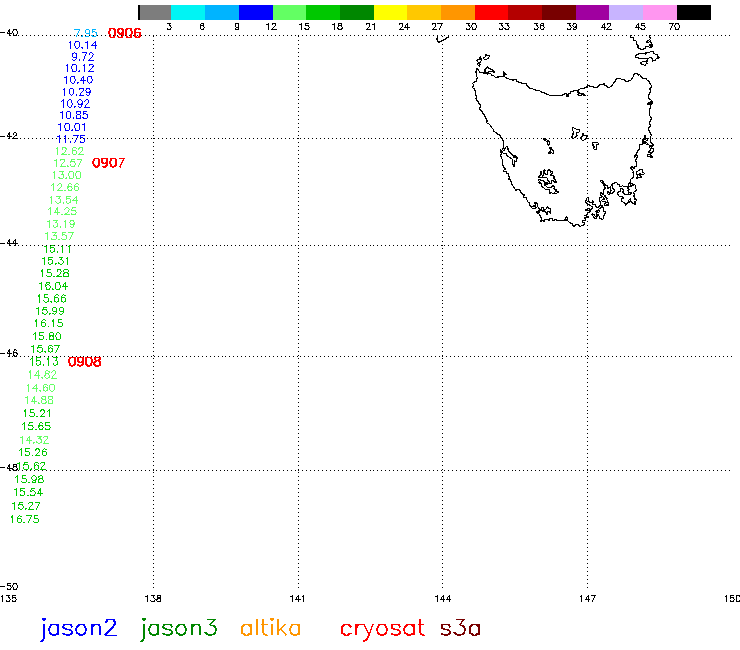Pick the pink color bar segment

coord(660,12)
